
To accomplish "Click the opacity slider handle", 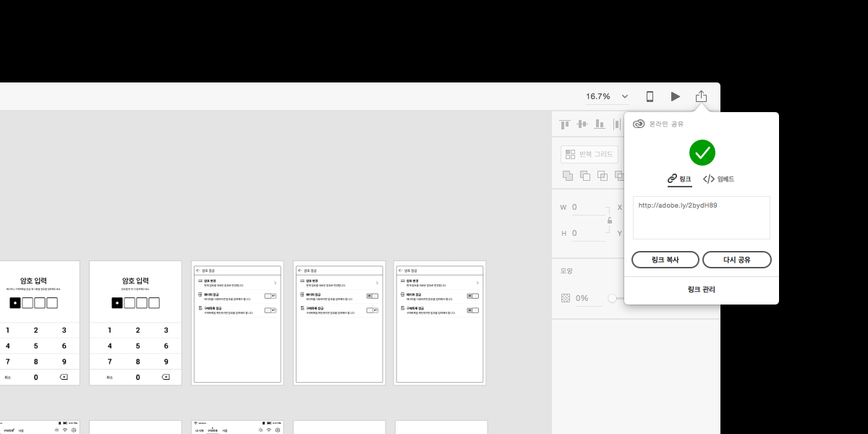I will pyautogui.click(x=613, y=298).
